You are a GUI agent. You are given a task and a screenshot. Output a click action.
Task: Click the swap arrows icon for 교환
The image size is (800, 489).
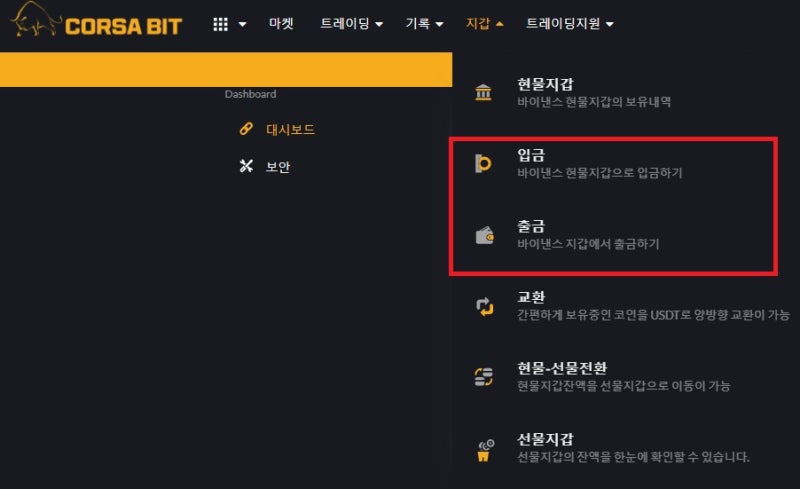click(485, 306)
